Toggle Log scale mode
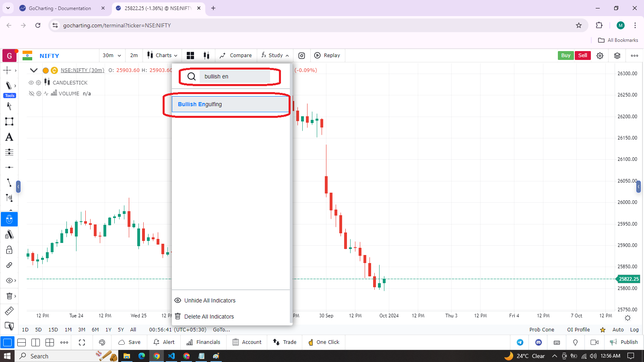The image size is (644, 362). 634,329
